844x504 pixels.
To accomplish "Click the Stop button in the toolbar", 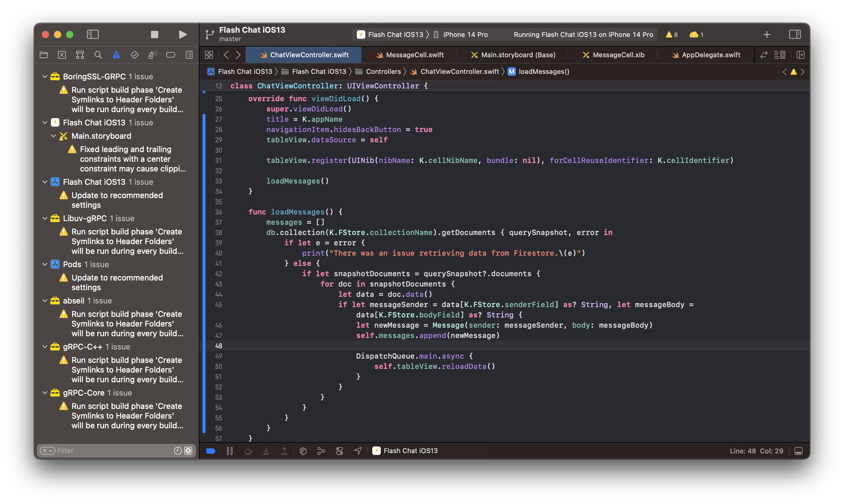I will pyautogui.click(x=154, y=34).
